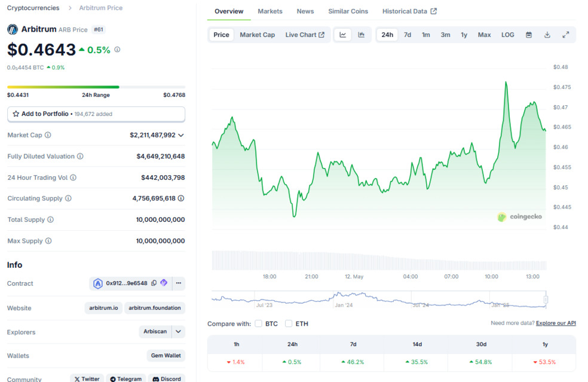Expand the Market Cap details chevron
This screenshot has width=588, height=382.
point(181,135)
